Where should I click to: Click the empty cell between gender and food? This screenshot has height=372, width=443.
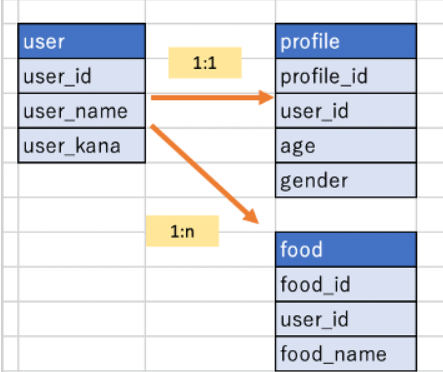pyautogui.click(x=346, y=215)
